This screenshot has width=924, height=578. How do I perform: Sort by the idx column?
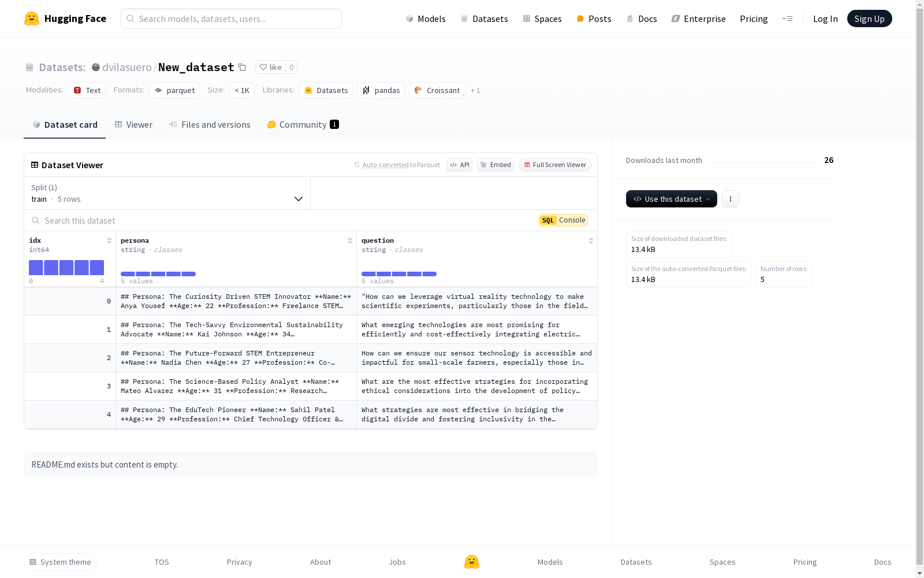(x=109, y=240)
